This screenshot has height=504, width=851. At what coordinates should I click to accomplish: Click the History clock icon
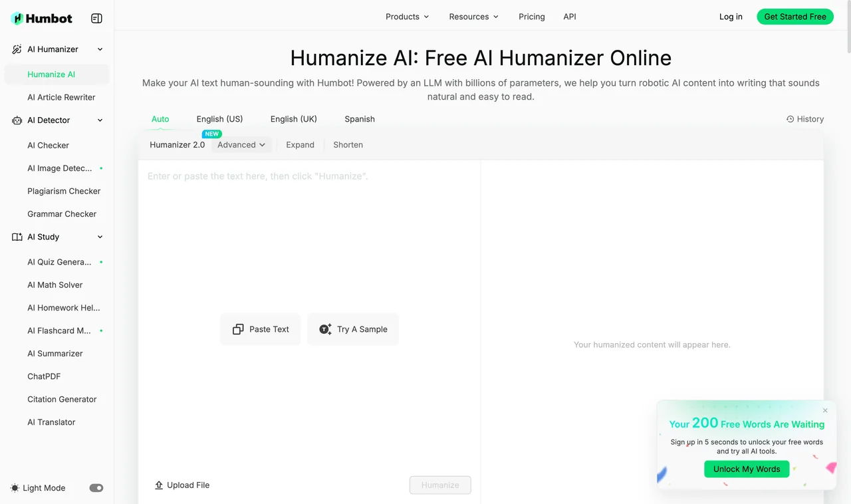(x=790, y=119)
